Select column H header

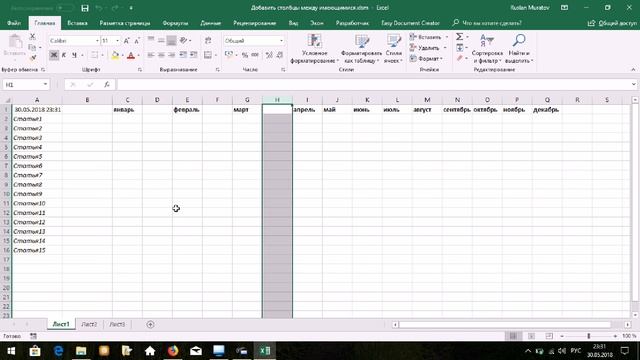click(x=277, y=100)
